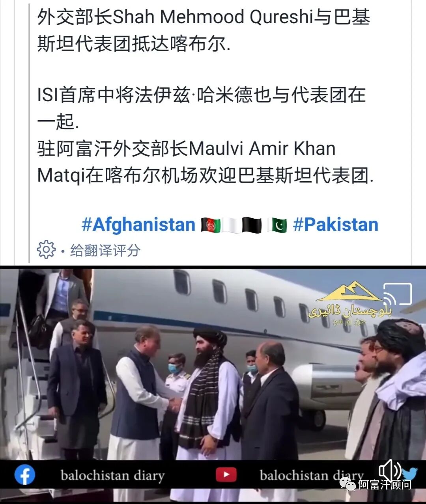Tap the black and white flag emoji
The width and height of the screenshot is (426, 504).
(251, 225)
